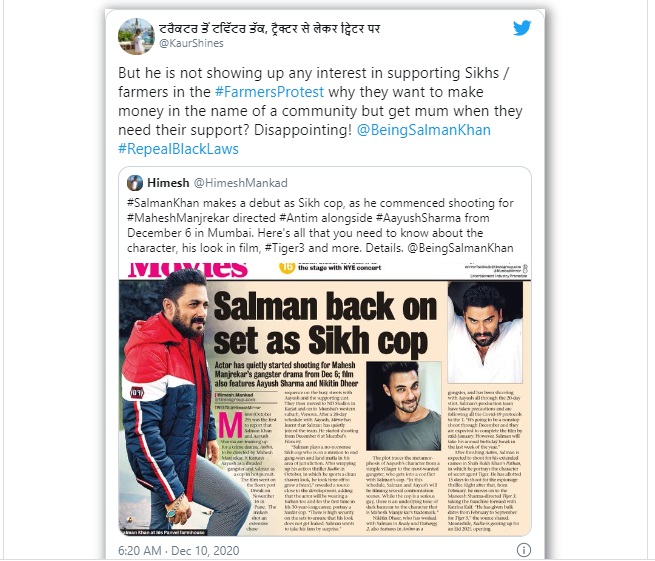Open the #FarmersProtest hashtag
Screen dimensions: 655x561
269,92
